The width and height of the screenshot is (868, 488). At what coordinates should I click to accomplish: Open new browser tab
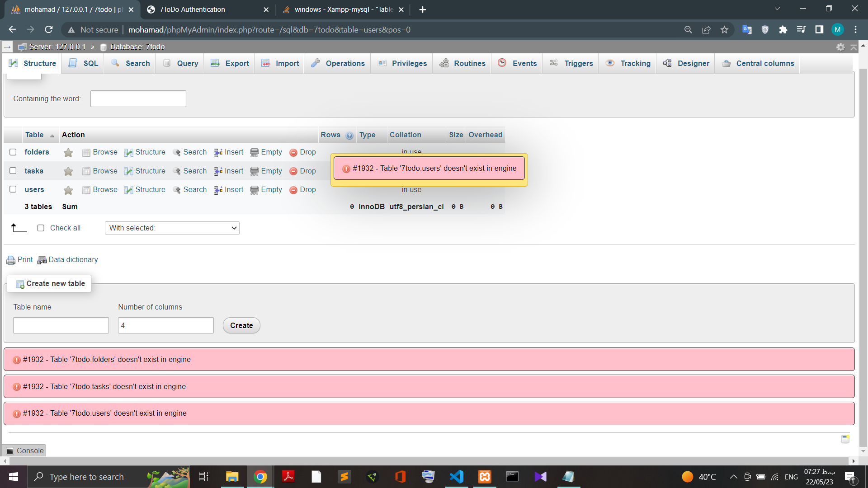coord(423,9)
